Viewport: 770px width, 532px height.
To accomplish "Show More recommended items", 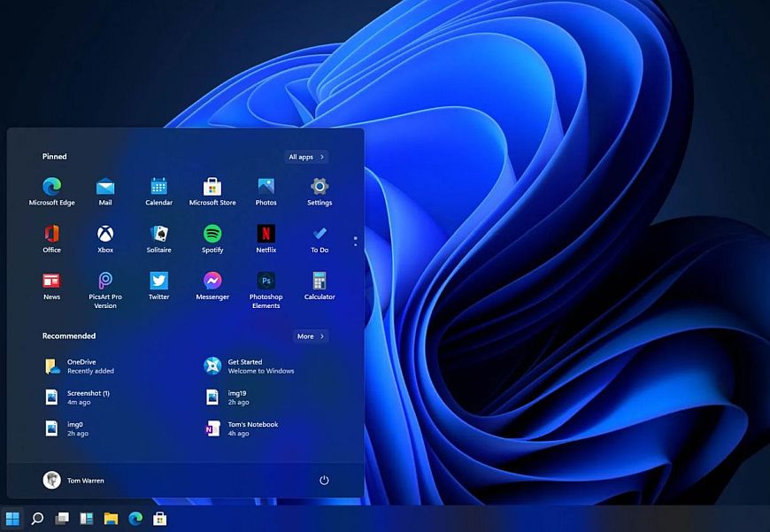I will pyautogui.click(x=311, y=336).
